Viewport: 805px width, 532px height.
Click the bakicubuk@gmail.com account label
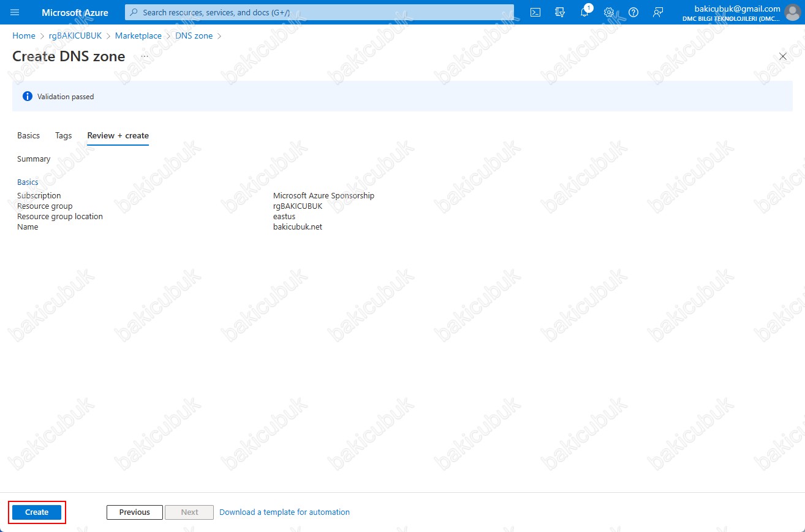(737, 9)
